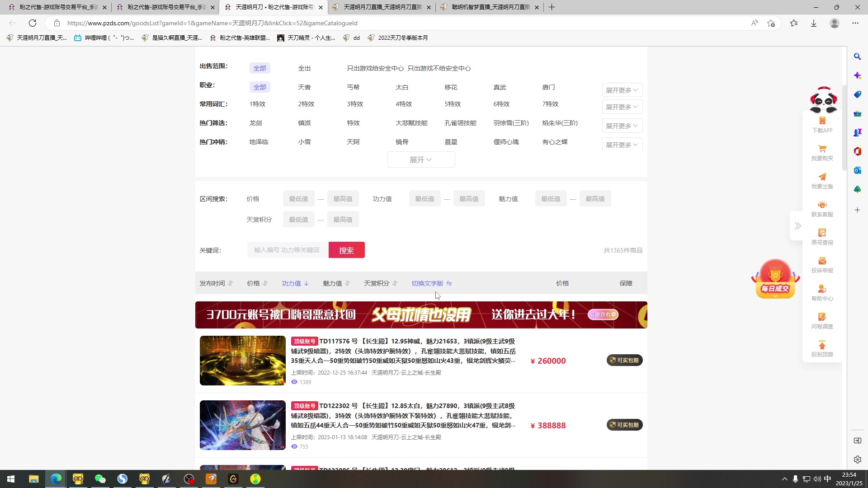Open Edge sidebar Office icon
Viewport: 868px width, 488px height.
(857, 151)
